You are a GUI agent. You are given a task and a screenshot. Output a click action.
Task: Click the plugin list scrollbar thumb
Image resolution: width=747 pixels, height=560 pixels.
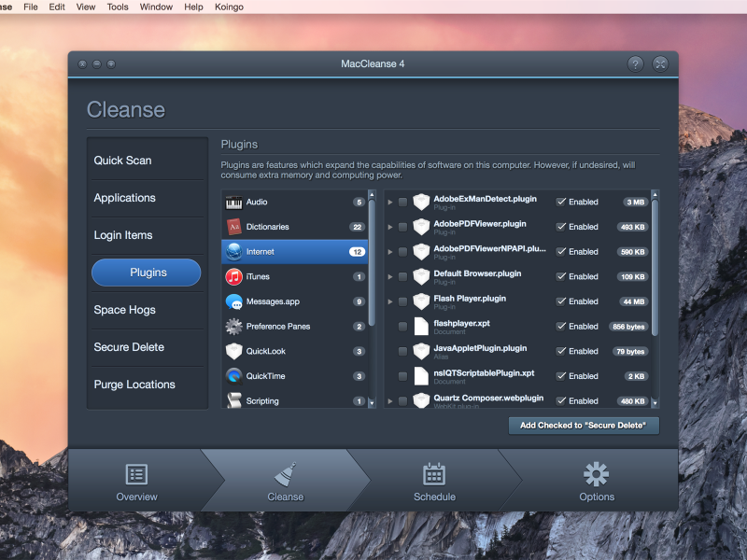pyautogui.click(x=655, y=268)
